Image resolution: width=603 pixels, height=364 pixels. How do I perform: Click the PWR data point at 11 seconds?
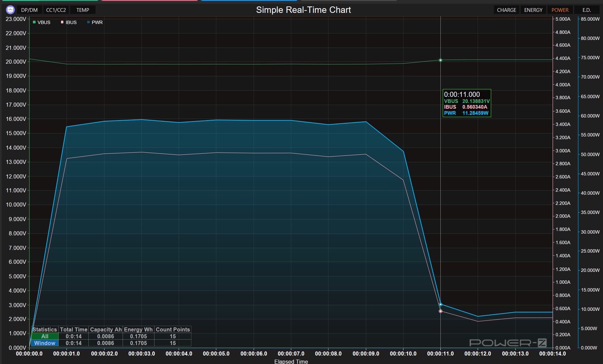[440, 304]
